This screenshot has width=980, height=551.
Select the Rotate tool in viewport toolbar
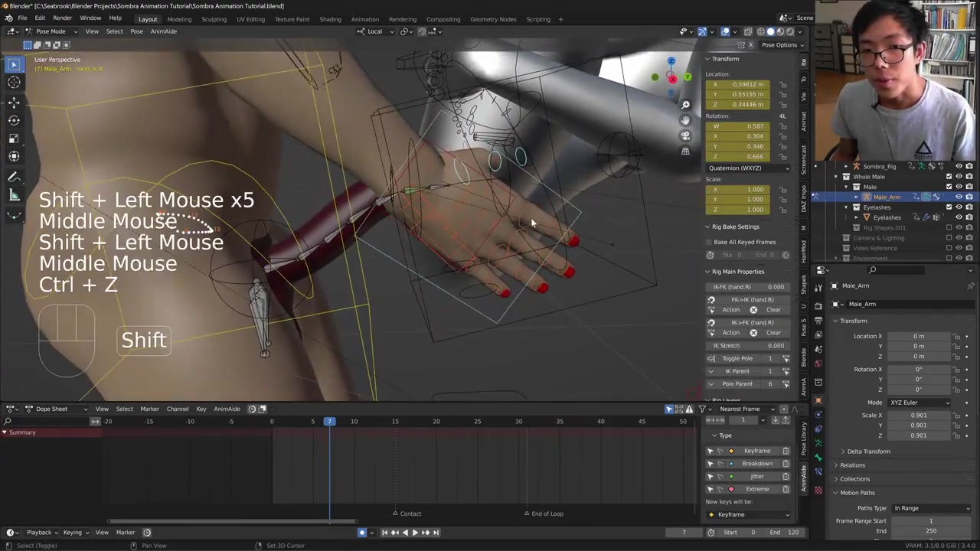coord(14,120)
